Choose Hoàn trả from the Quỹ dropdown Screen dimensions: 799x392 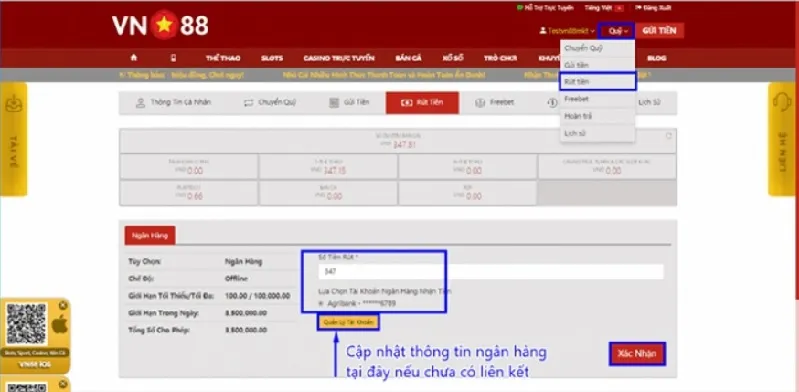pos(597,116)
